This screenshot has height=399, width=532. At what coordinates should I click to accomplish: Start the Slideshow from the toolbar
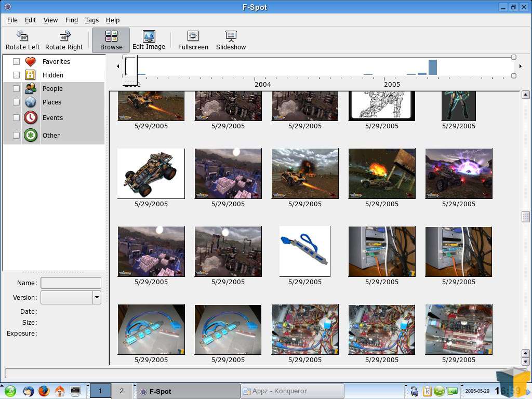click(231, 41)
